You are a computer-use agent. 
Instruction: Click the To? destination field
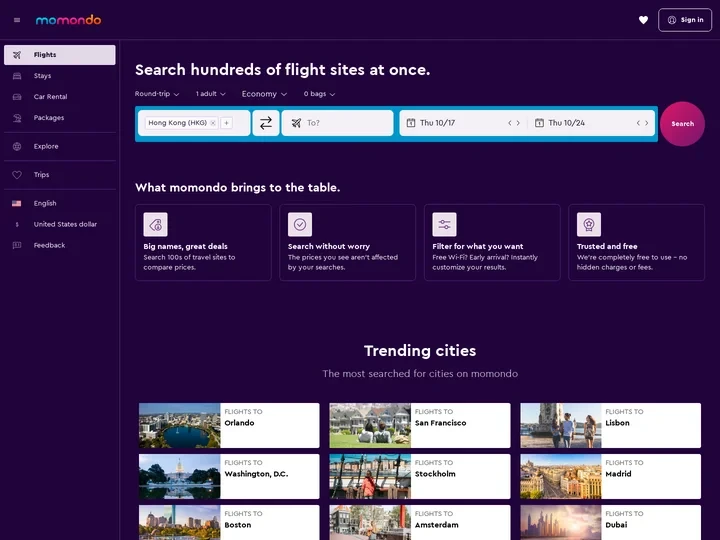338,123
